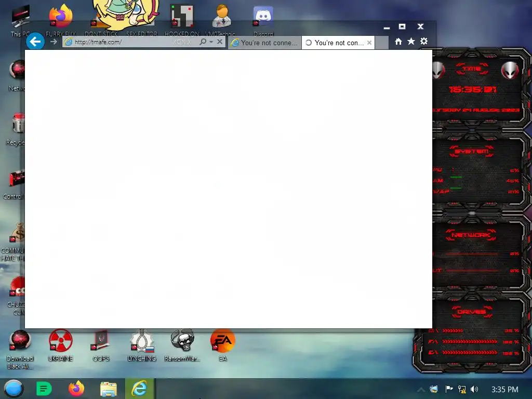532x399 pixels.
Task: Open a new tab with the blank tab button
Action: coord(382,43)
